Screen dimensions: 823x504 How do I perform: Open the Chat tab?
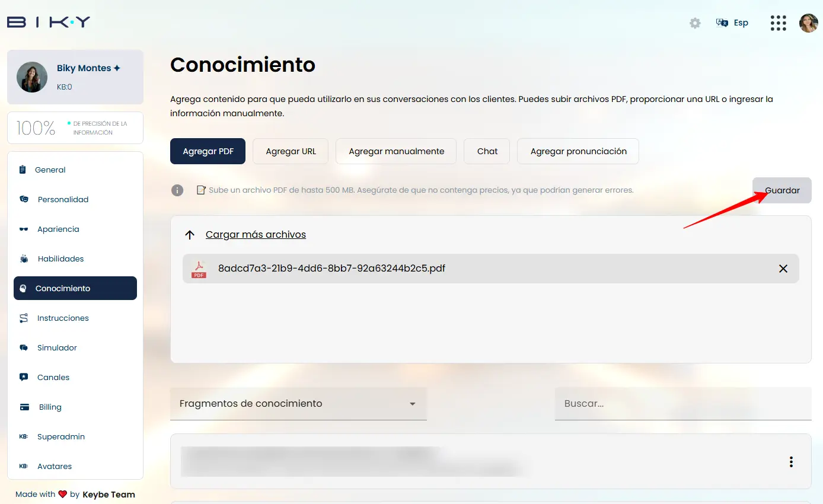pos(487,151)
